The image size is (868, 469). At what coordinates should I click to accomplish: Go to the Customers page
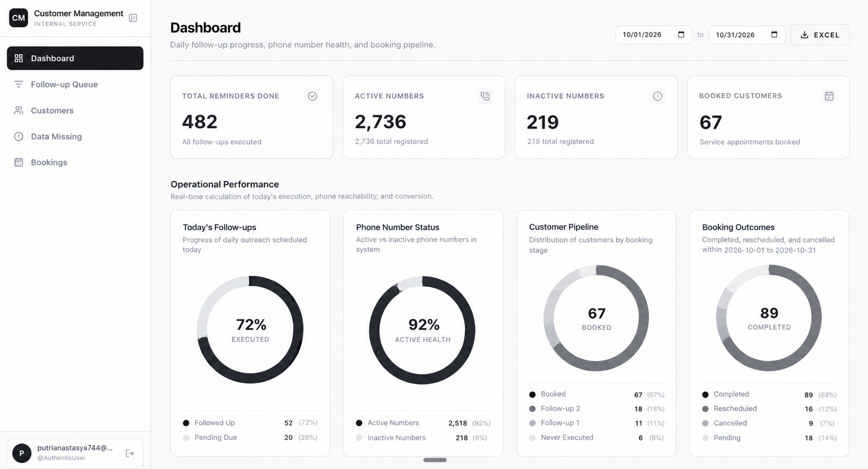point(75,110)
